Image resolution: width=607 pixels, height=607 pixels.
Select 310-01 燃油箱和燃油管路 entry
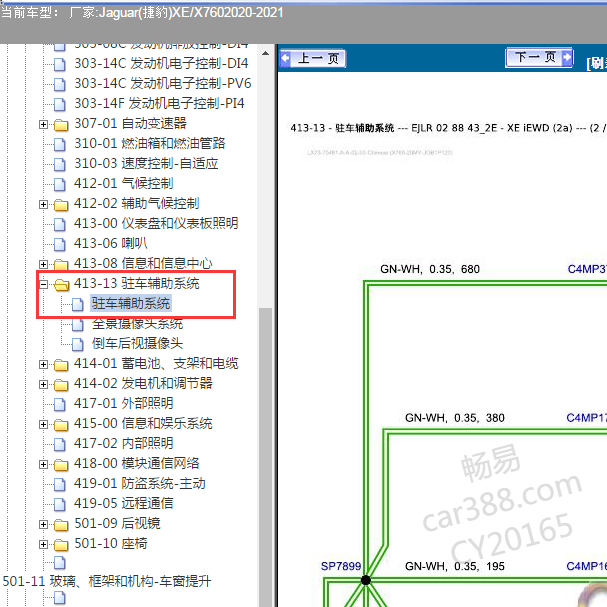click(x=149, y=144)
